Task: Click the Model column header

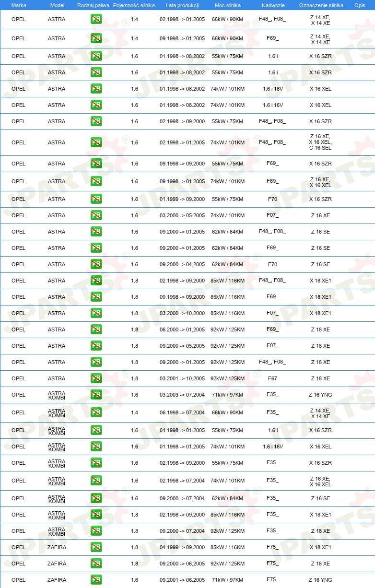Action: click(x=57, y=5)
